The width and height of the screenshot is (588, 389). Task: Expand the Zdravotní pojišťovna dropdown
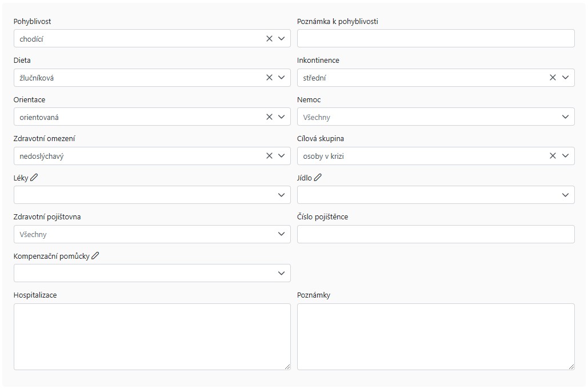point(152,234)
